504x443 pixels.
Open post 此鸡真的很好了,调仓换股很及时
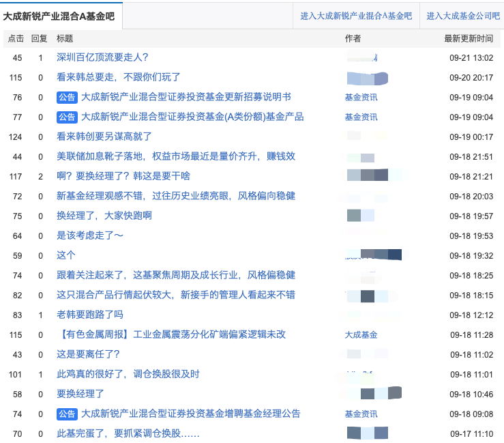(x=128, y=374)
